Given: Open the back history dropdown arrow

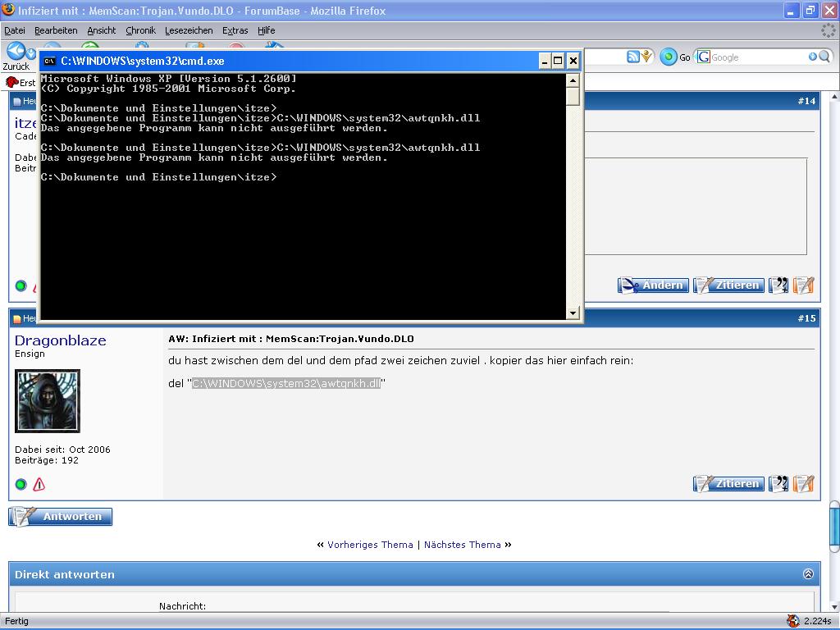Looking at the screenshot, I should [32, 53].
